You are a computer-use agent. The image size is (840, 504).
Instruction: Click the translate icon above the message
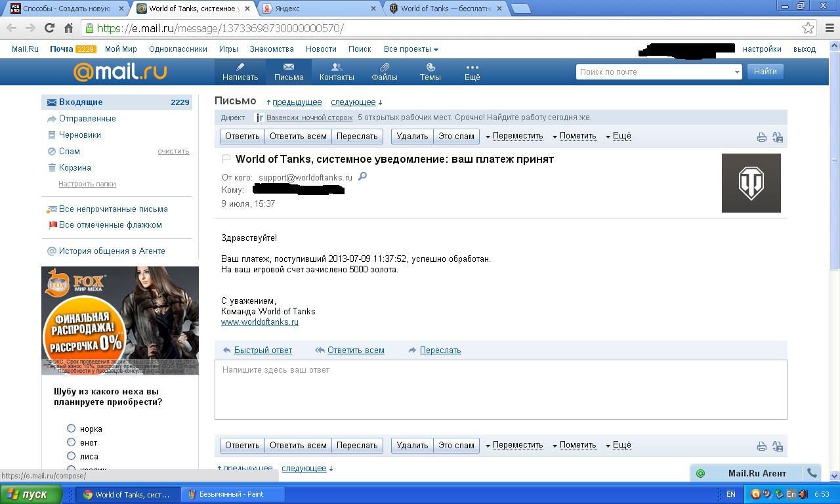[x=778, y=137]
